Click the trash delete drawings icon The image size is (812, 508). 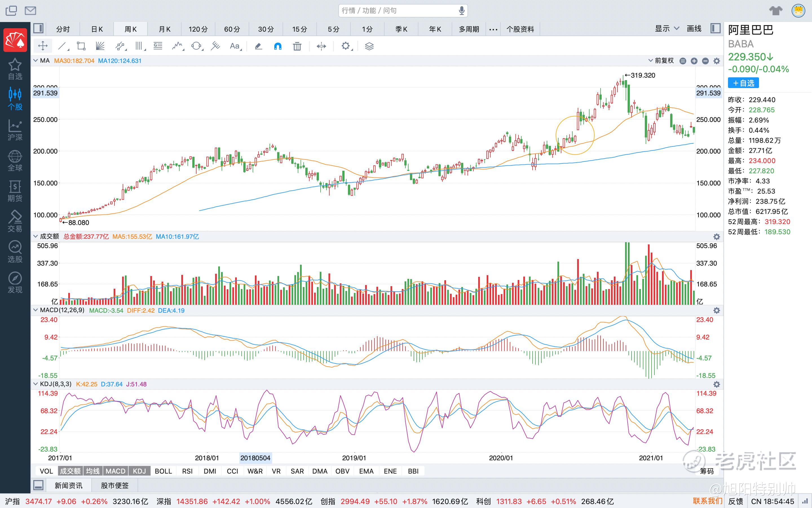click(297, 46)
